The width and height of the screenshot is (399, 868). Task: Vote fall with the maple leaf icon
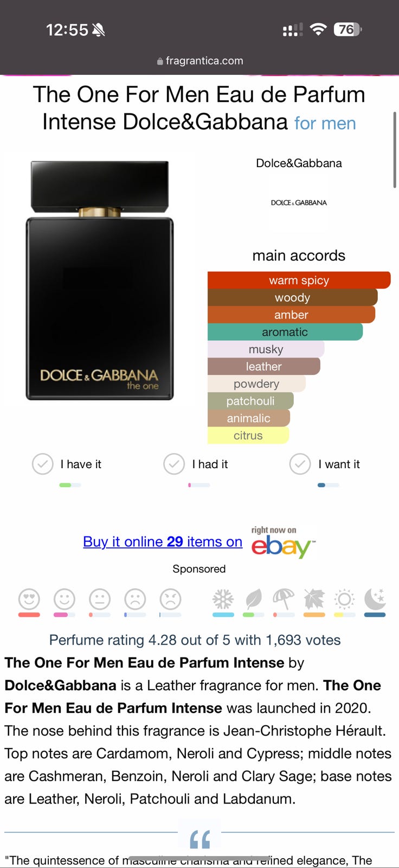(314, 599)
